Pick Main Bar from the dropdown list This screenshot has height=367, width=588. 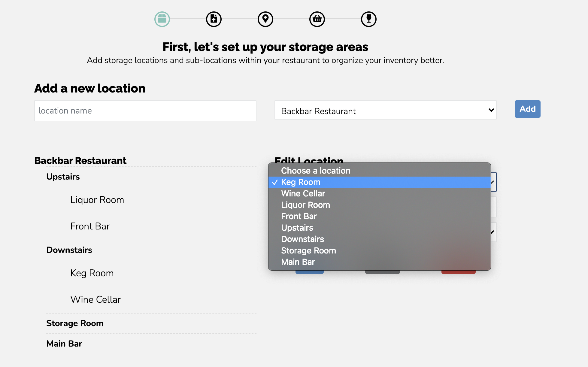[298, 262]
